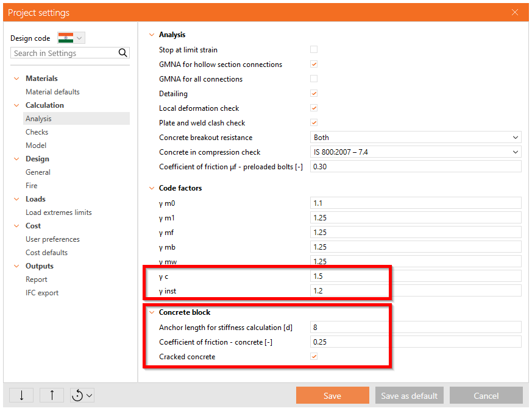Click the γ m0 value input field
The width and height of the screenshot is (532, 411).
[416, 203]
